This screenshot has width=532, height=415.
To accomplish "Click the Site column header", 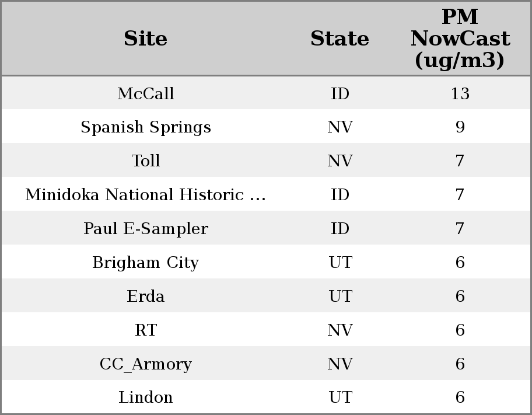I will (x=146, y=39).
